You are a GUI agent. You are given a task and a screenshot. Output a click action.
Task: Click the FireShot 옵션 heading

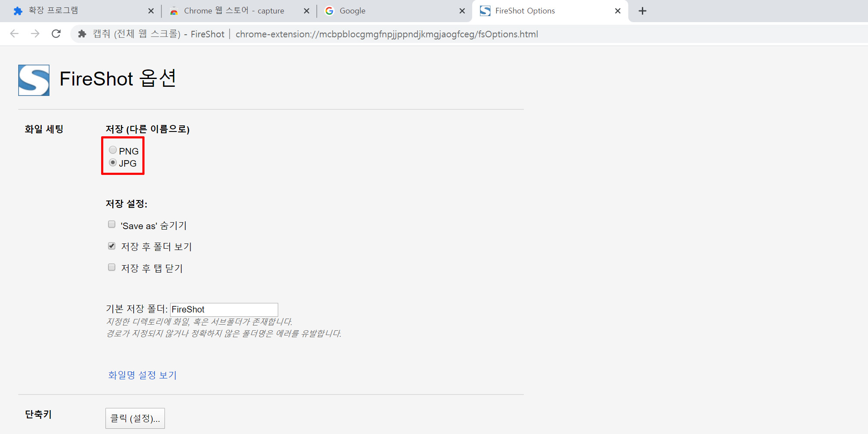point(118,79)
